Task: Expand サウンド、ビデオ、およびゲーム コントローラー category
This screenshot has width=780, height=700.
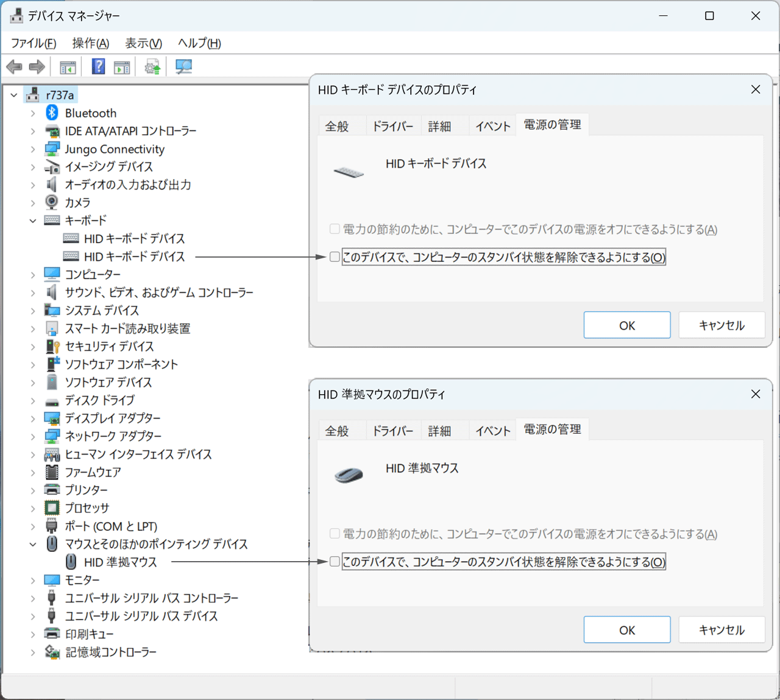Action: tap(33, 292)
